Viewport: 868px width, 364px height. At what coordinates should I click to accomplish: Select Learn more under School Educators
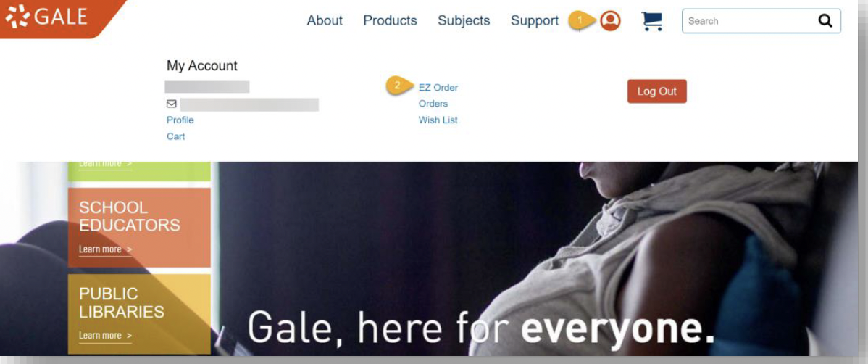point(105,249)
